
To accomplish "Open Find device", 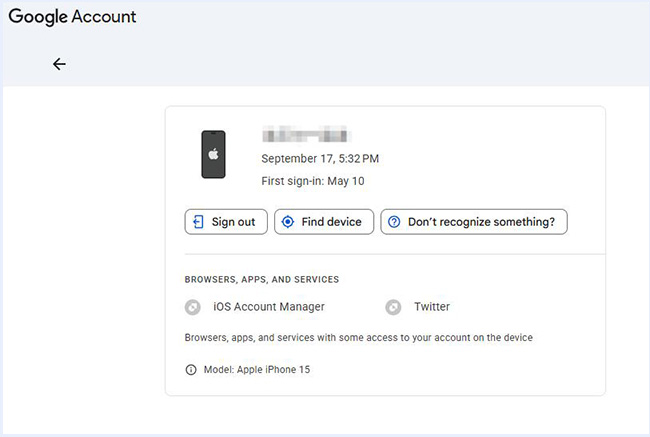I will coord(324,222).
